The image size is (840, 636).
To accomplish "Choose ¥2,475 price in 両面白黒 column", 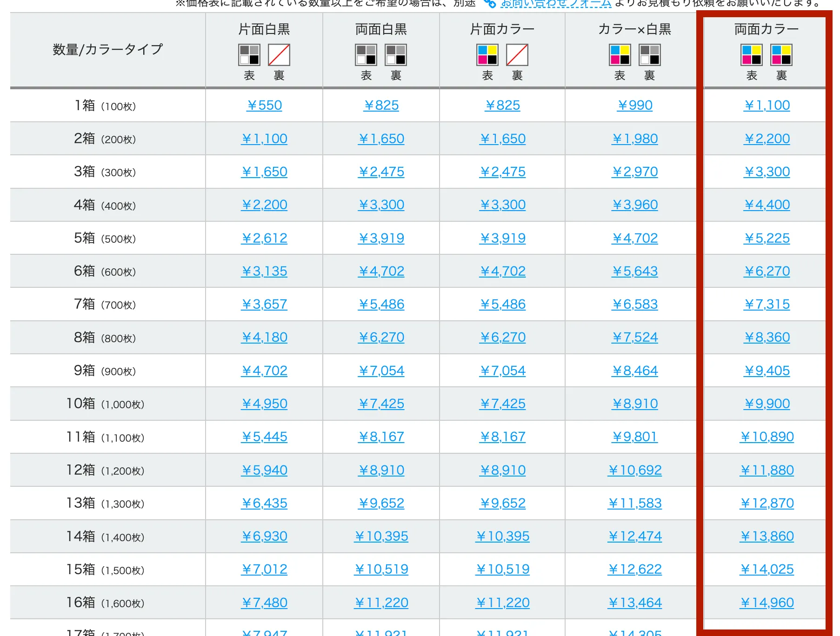I will (x=381, y=172).
